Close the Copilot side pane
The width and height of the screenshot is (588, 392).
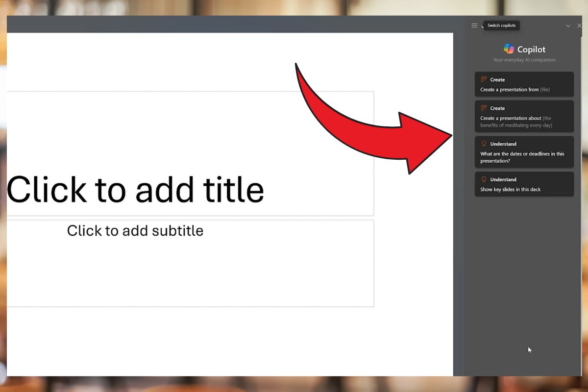click(x=579, y=26)
